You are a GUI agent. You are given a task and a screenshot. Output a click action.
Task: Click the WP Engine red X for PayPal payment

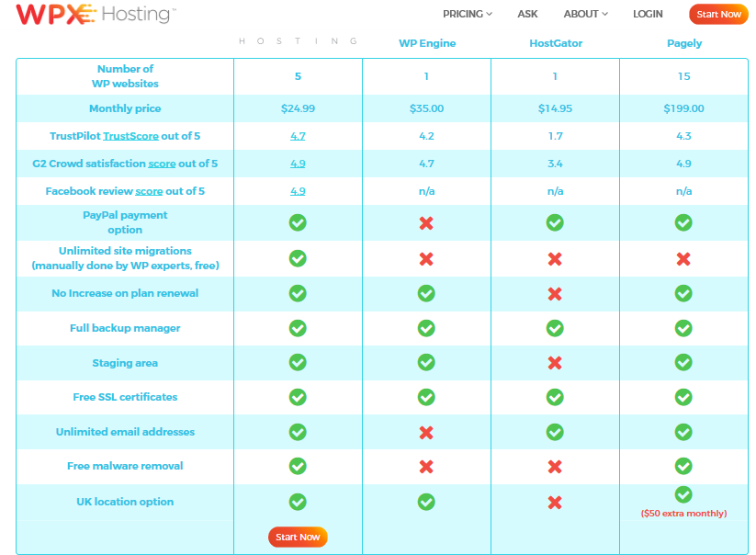(x=426, y=223)
